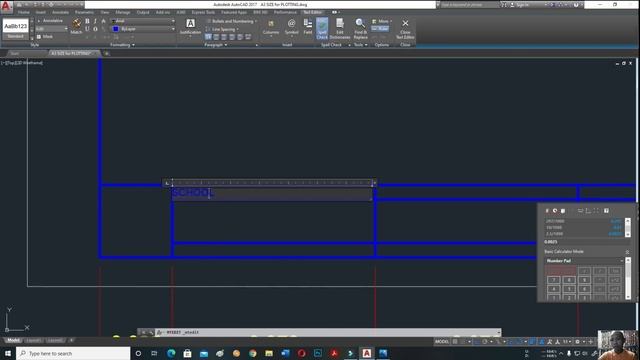The width and height of the screenshot is (640, 360).
Task: Click the Windows search box
Action: 73,353
